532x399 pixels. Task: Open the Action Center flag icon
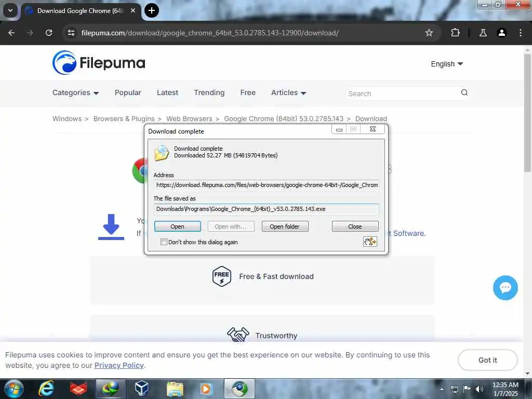pyautogui.click(x=467, y=389)
